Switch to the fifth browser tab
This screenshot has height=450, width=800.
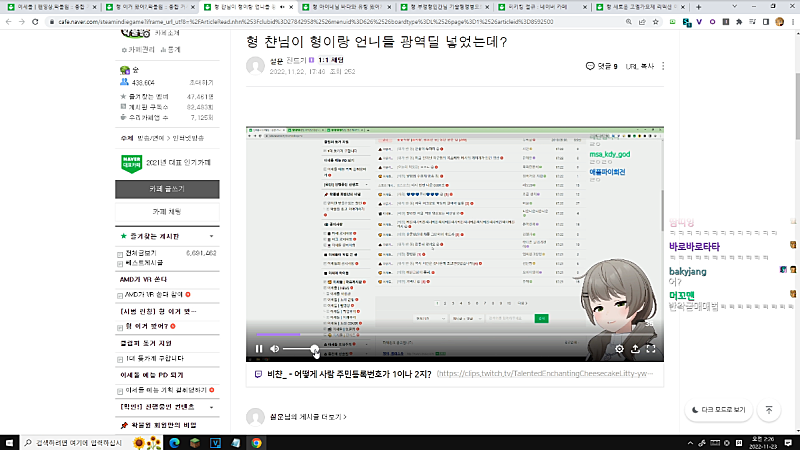444,7
